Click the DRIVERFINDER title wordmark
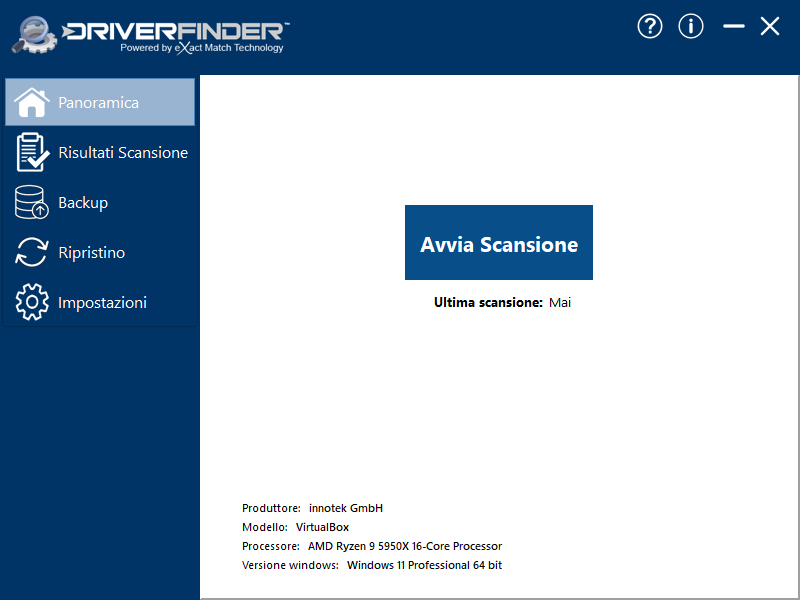 [175, 31]
